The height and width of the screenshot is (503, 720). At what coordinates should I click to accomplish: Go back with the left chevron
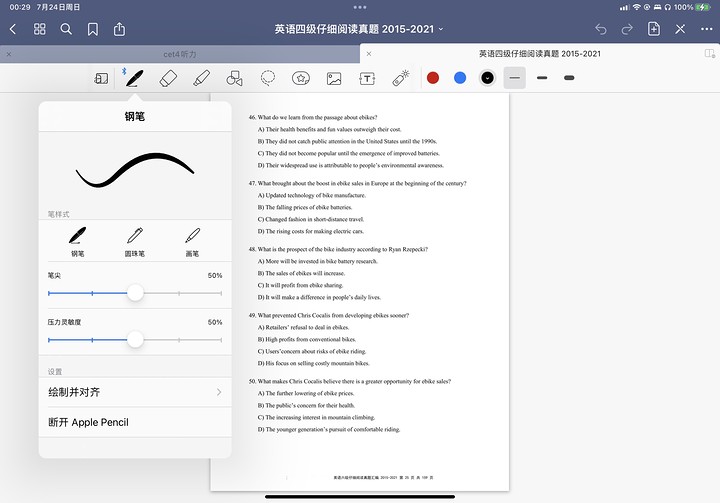[13, 29]
